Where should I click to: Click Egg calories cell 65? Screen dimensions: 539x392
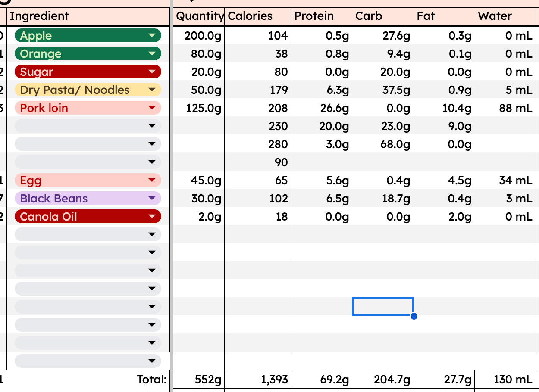coord(258,180)
